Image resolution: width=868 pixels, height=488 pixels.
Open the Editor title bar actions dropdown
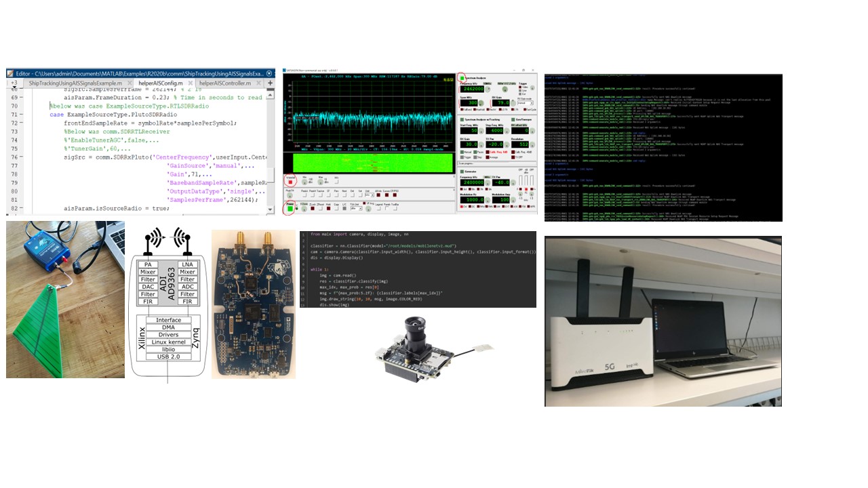[269, 74]
